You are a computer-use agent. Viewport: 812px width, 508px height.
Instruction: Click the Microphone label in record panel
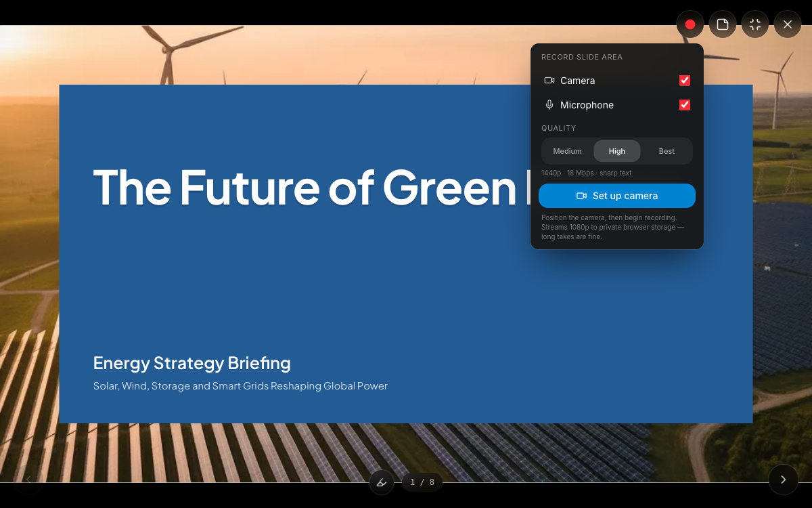coord(587,105)
